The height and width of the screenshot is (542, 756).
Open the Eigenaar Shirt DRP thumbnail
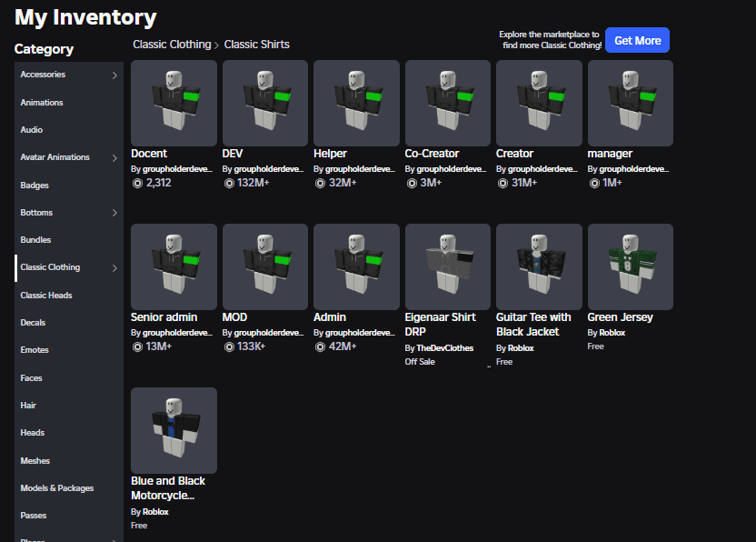coord(448,266)
